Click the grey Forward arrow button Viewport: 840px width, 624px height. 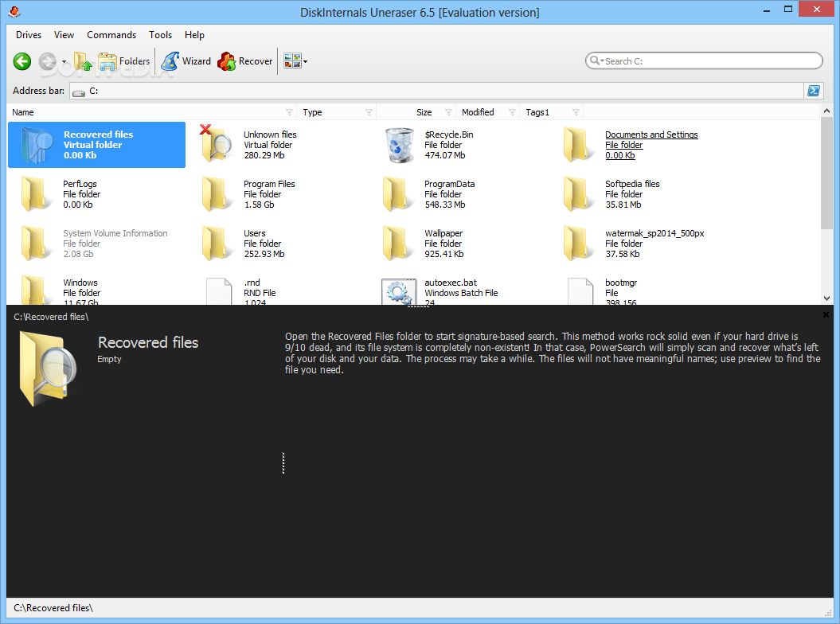(47, 61)
